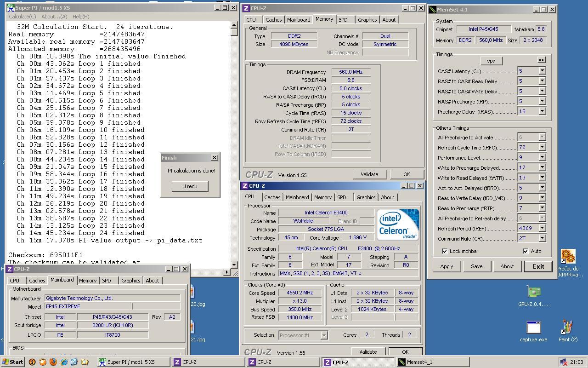Click the Memory CPU-Z window title icon
Image resolution: width=588 pixels, height=368 pixels.
point(246,8)
